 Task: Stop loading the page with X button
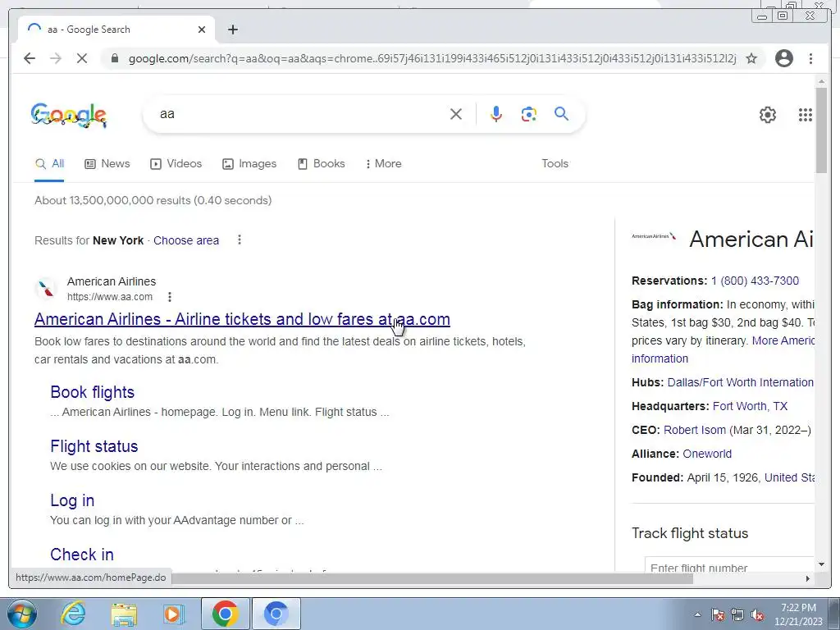coord(82,58)
